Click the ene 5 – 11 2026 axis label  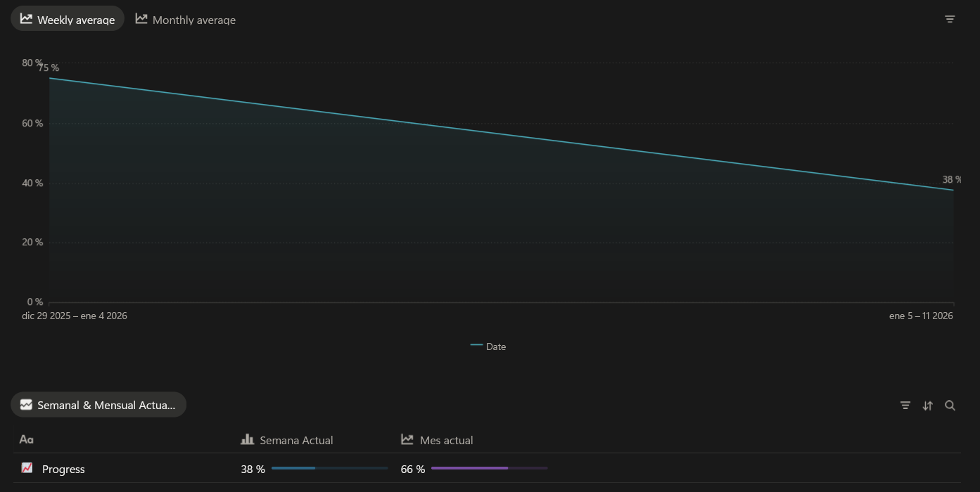tap(922, 316)
